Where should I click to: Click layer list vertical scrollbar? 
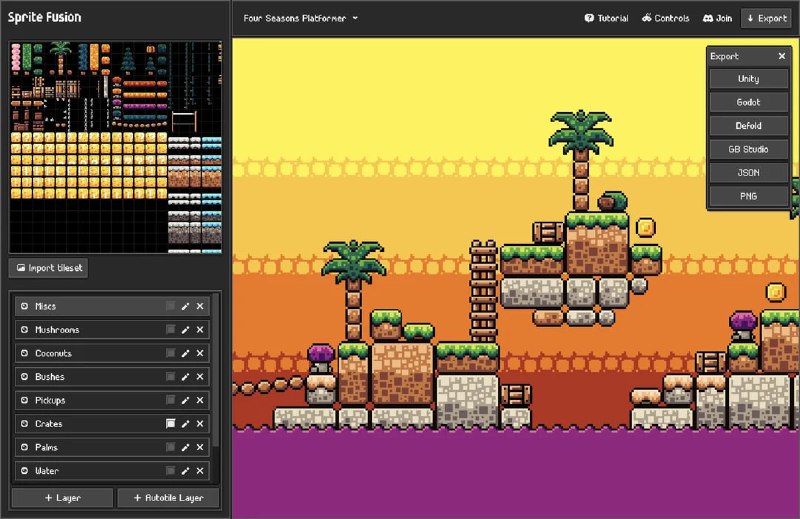pos(216,370)
